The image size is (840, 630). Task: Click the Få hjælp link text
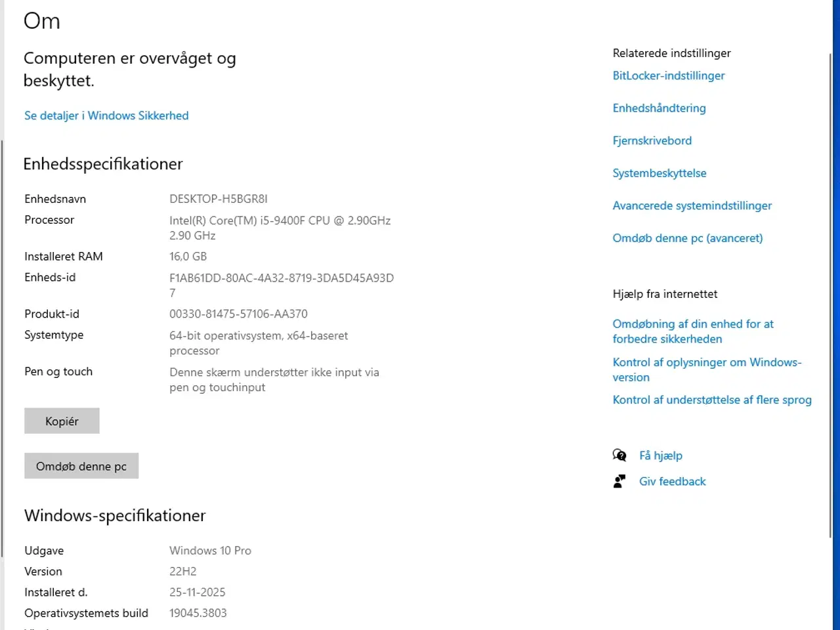click(661, 455)
